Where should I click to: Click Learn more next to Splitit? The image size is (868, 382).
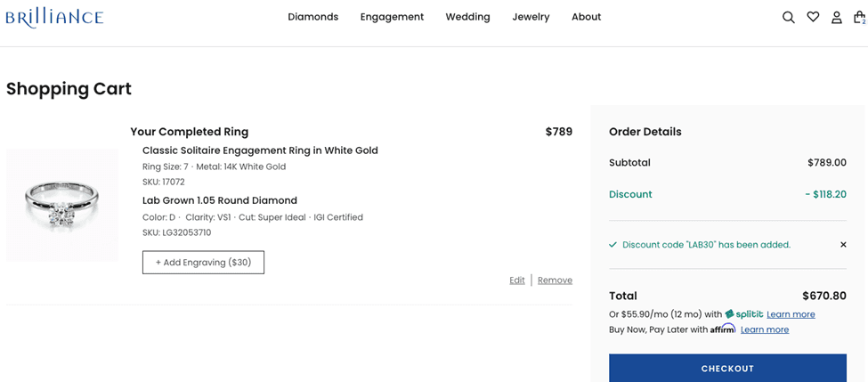791,314
